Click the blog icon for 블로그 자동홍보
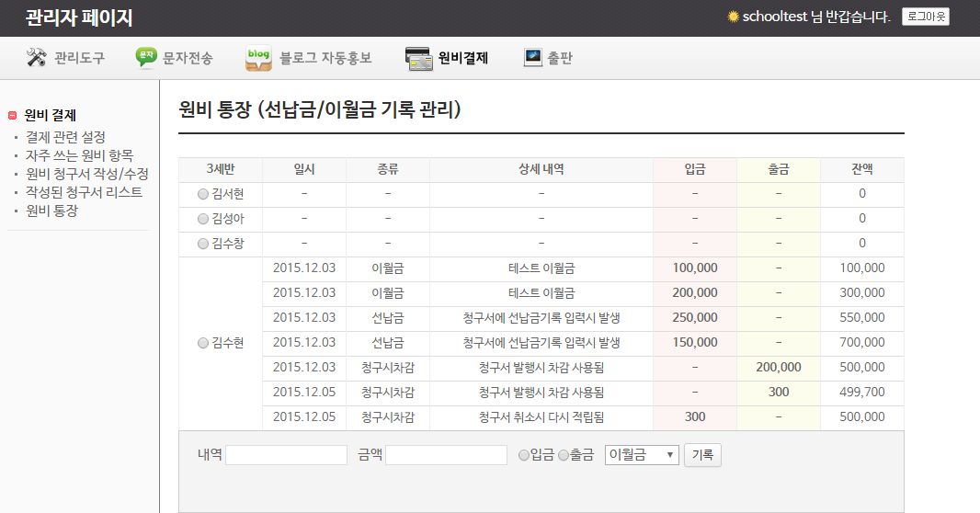This screenshot has height=513, width=980. coord(258,58)
